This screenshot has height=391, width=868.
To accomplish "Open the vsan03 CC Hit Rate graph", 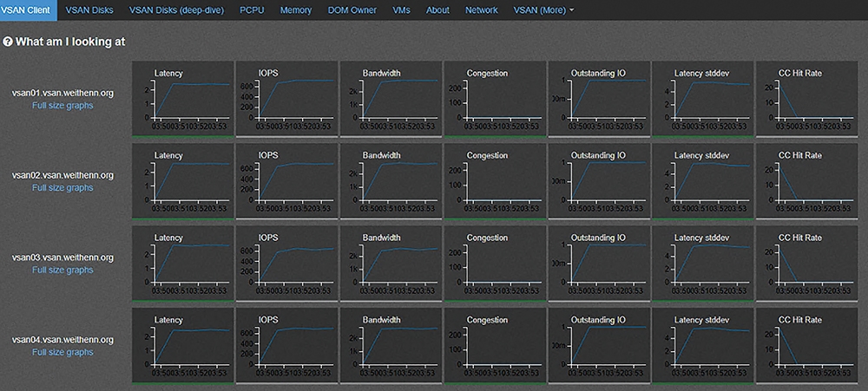I will point(807,264).
